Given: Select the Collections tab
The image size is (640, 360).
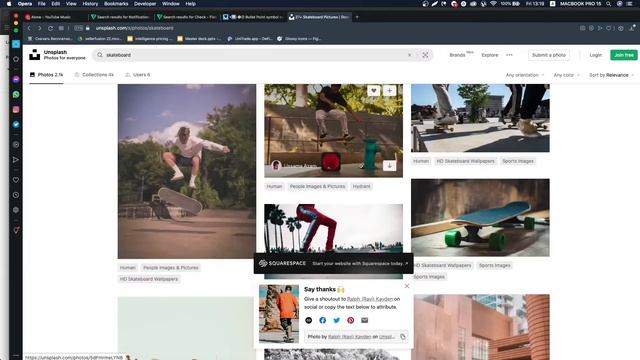Looking at the screenshot, I should (94, 75).
